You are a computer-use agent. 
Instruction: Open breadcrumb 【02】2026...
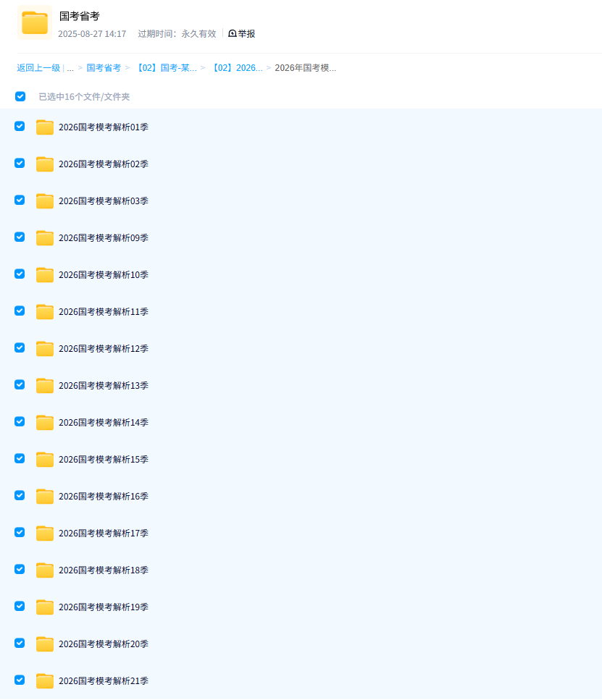point(236,68)
